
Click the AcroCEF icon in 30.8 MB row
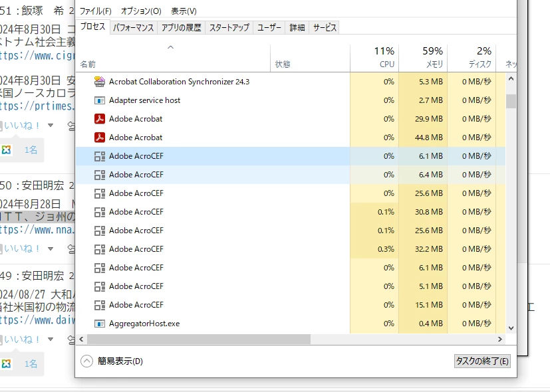tap(100, 212)
